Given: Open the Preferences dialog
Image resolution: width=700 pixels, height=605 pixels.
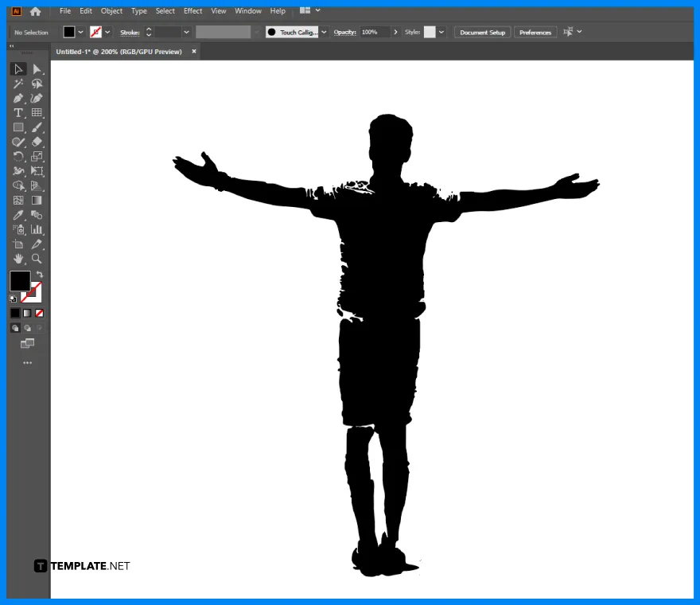Looking at the screenshot, I should pyautogui.click(x=535, y=32).
